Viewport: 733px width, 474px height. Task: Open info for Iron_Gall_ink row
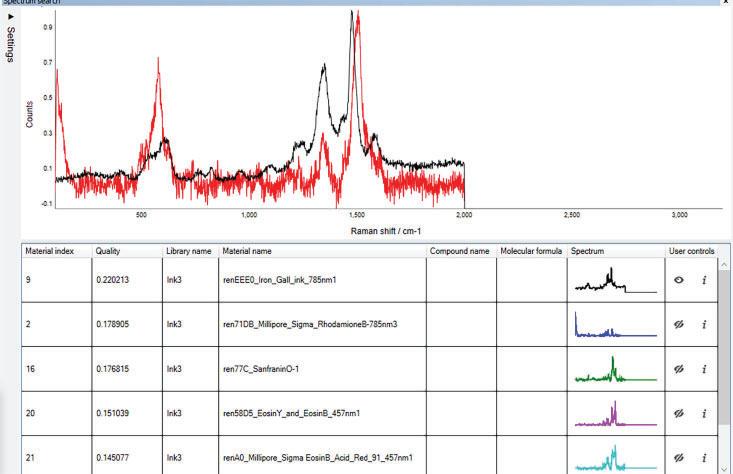(704, 280)
